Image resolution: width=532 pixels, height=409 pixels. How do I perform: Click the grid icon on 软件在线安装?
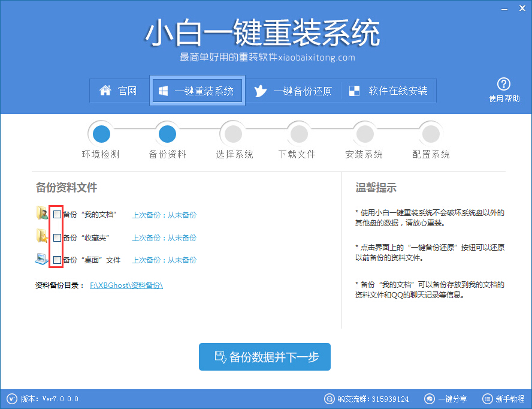[x=353, y=91]
